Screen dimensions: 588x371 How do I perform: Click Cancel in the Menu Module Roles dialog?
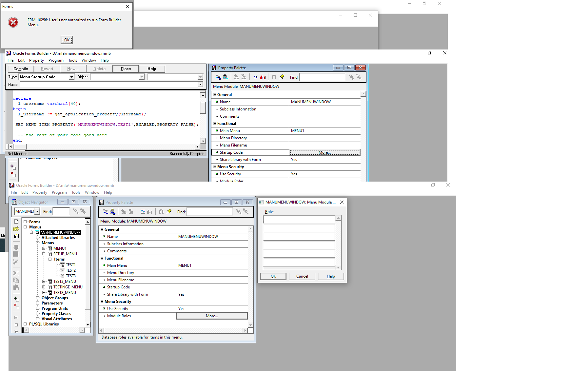click(302, 276)
